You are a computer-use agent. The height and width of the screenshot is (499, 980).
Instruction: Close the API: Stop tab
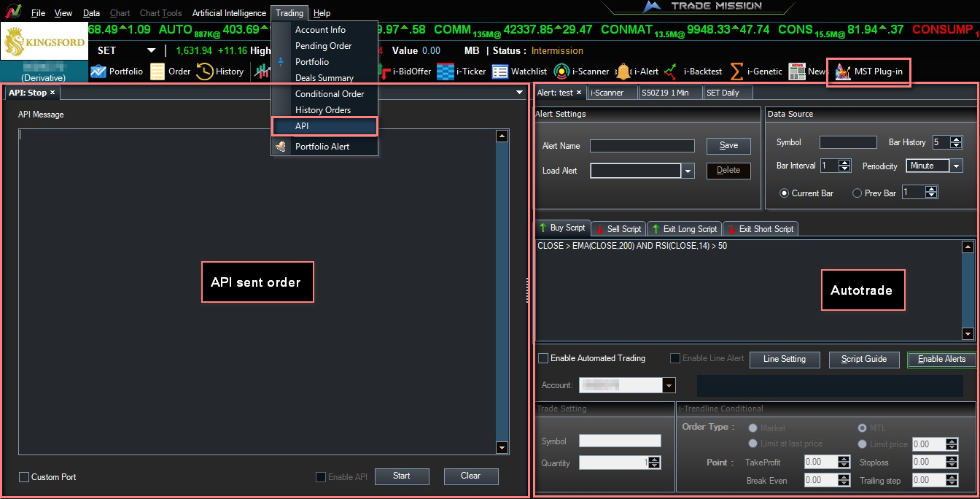(52, 93)
